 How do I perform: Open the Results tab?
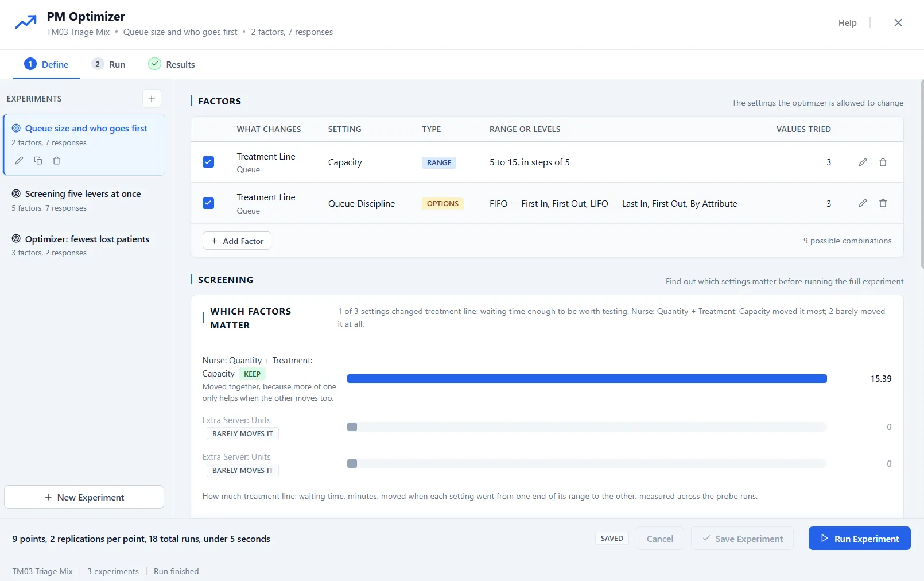point(172,64)
